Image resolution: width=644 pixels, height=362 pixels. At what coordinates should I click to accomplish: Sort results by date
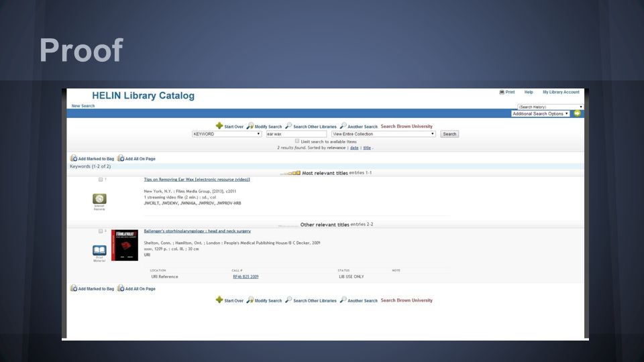(354, 147)
